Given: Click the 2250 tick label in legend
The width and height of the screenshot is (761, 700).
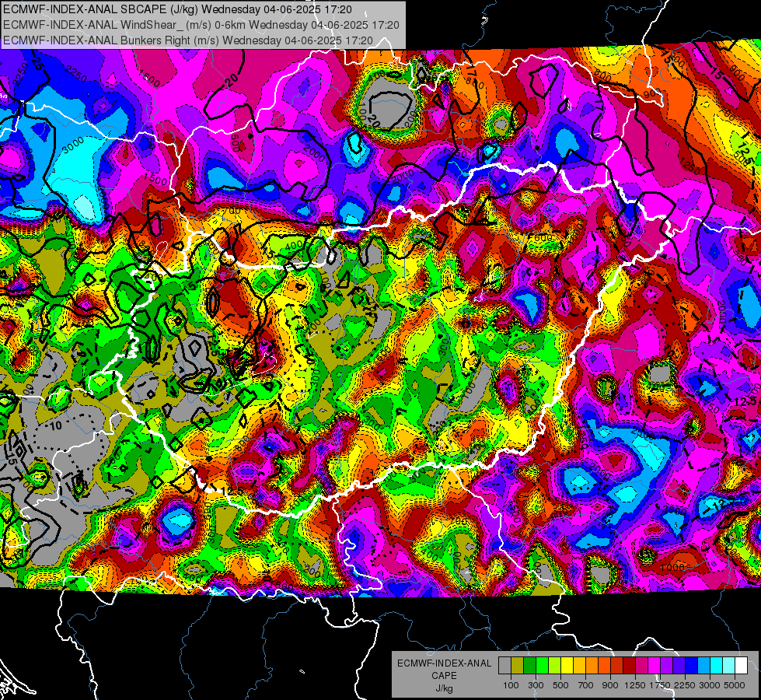Looking at the screenshot, I should (x=684, y=685).
